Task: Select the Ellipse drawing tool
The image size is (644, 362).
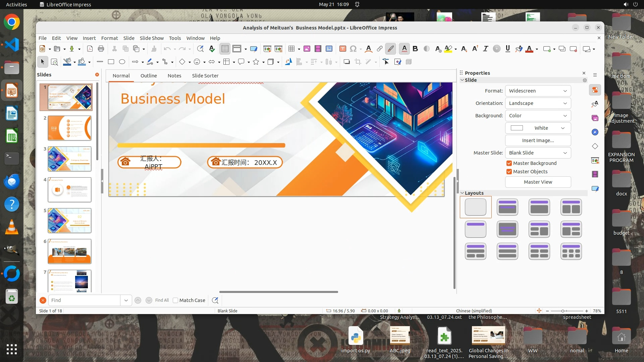Action: (x=122, y=62)
